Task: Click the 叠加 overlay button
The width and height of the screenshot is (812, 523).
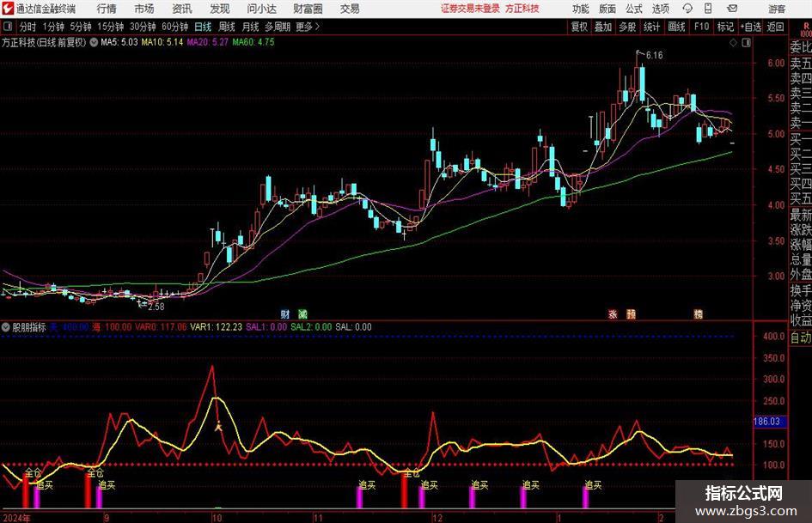Action: 603,27
